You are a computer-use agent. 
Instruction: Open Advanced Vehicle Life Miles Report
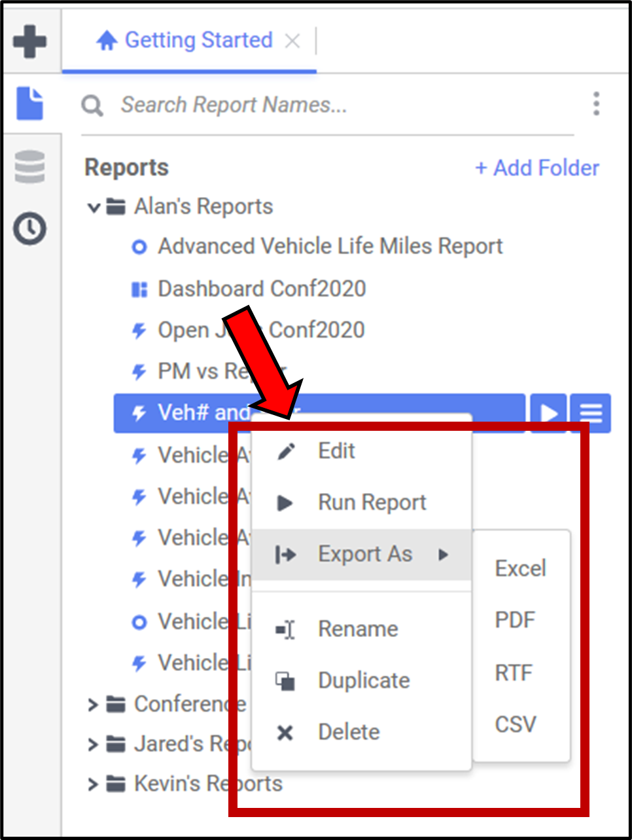(330, 247)
